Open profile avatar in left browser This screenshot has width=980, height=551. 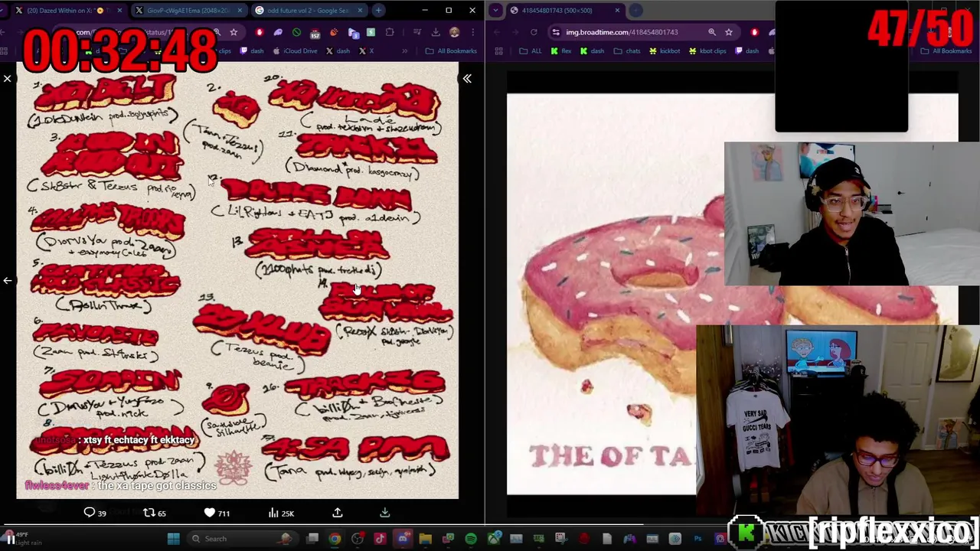[454, 32]
